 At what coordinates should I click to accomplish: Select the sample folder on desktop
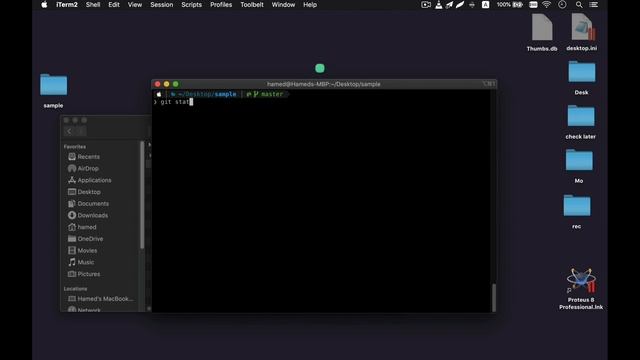tap(53, 85)
